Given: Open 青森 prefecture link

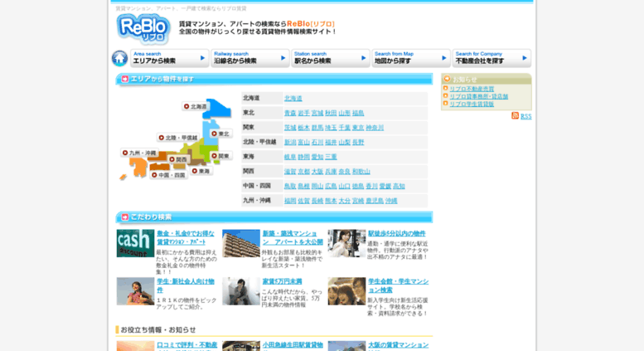Looking at the screenshot, I should point(290,113).
